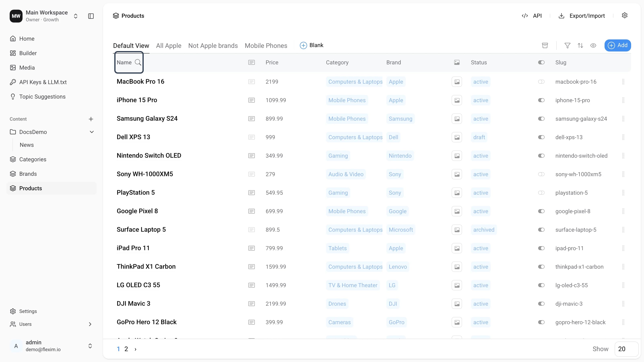
Task: Click drag handle for DJI Mavic 3 row
Action: (623, 303)
